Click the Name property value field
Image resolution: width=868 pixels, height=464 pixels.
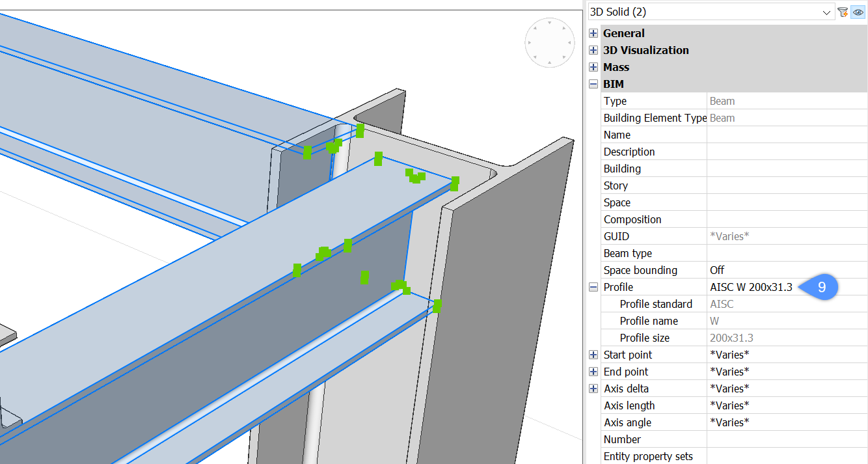point(786,135)
